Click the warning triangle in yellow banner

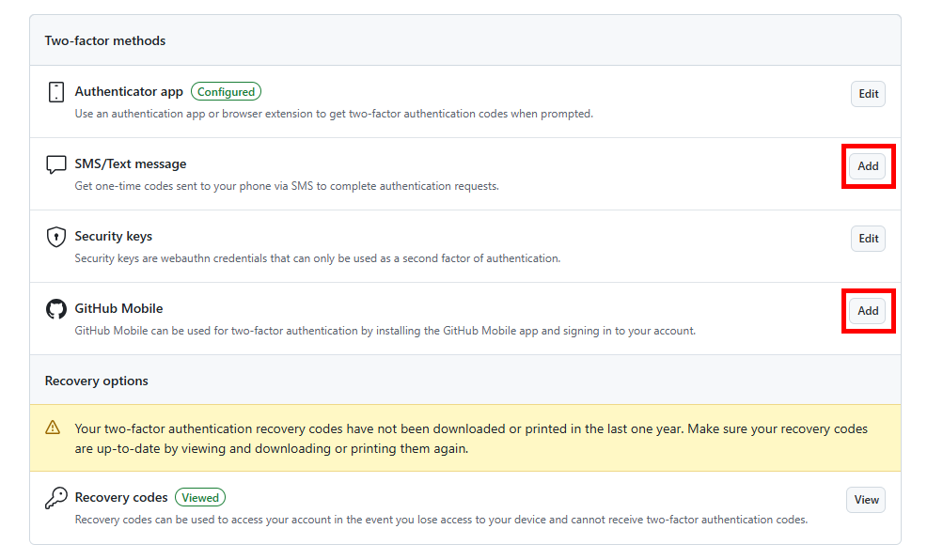point(53,428)
